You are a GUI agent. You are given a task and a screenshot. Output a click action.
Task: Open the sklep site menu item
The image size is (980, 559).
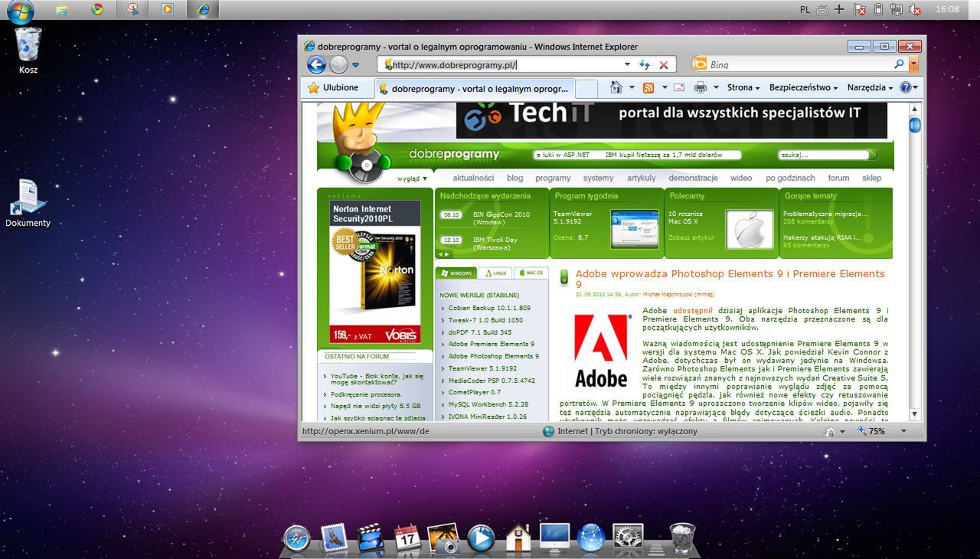(872, 178)
